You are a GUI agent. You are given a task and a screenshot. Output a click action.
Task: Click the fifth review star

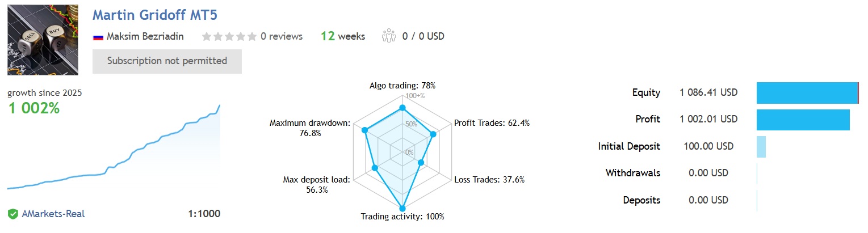[251, 37]
